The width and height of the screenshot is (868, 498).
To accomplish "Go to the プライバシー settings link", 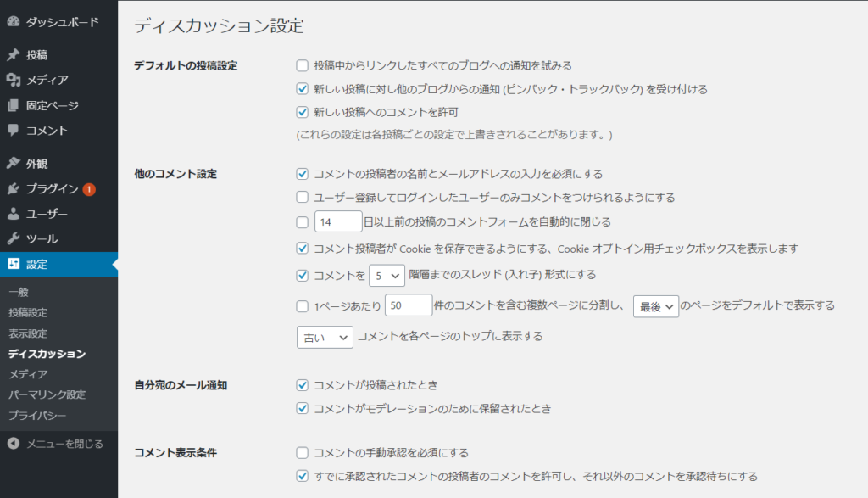I will tap(37, 415).
